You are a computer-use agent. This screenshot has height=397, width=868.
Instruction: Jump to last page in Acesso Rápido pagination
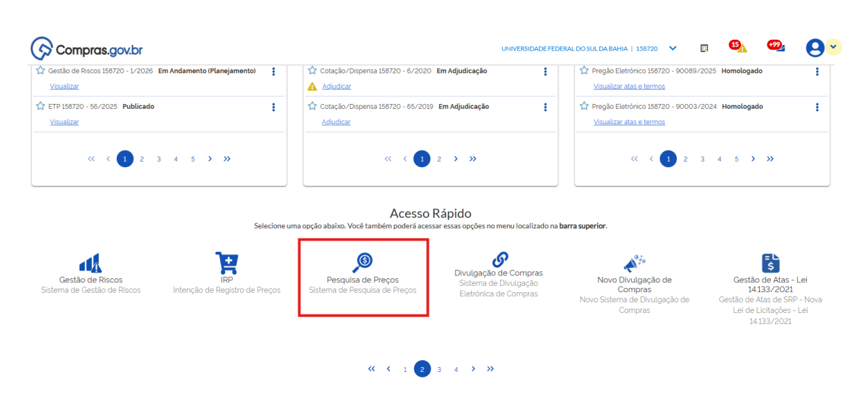click(490, 369)
